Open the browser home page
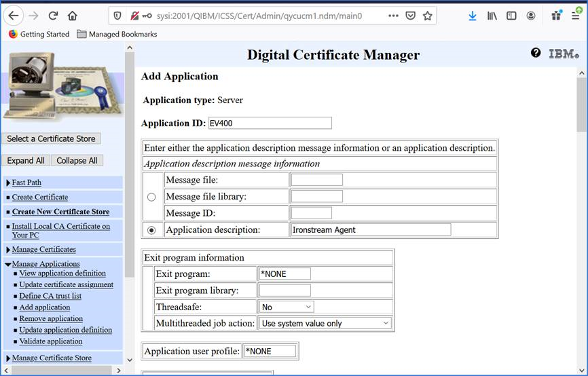 73,16
